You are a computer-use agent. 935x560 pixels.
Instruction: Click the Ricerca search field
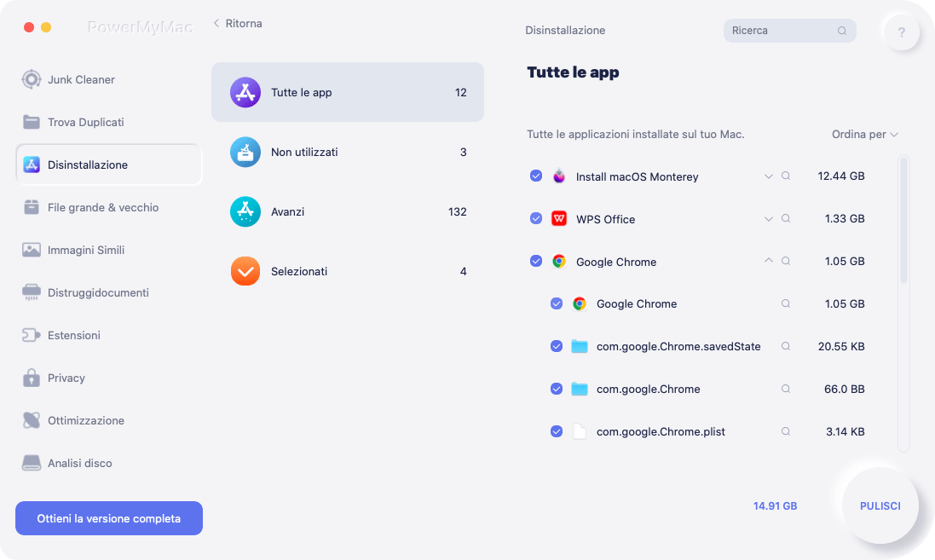(x=782, y=31)
